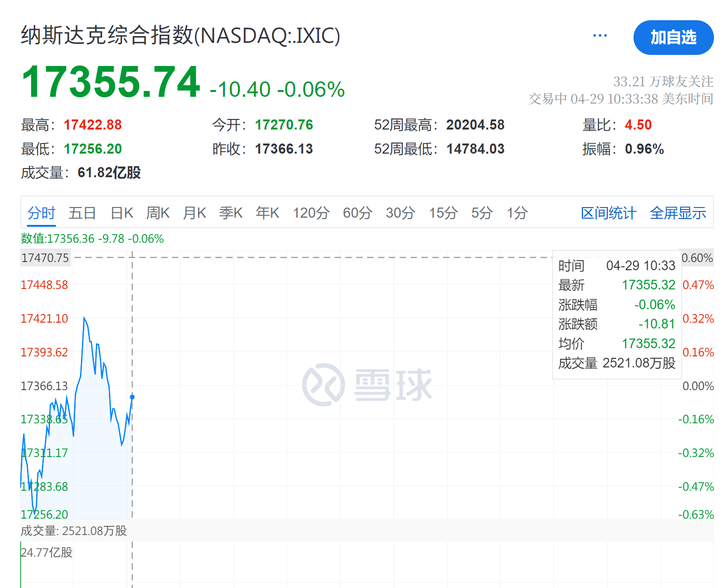Pick the 1分 interval tab
The width and height of the screenshot is (726, 588).
coord(517,213)
